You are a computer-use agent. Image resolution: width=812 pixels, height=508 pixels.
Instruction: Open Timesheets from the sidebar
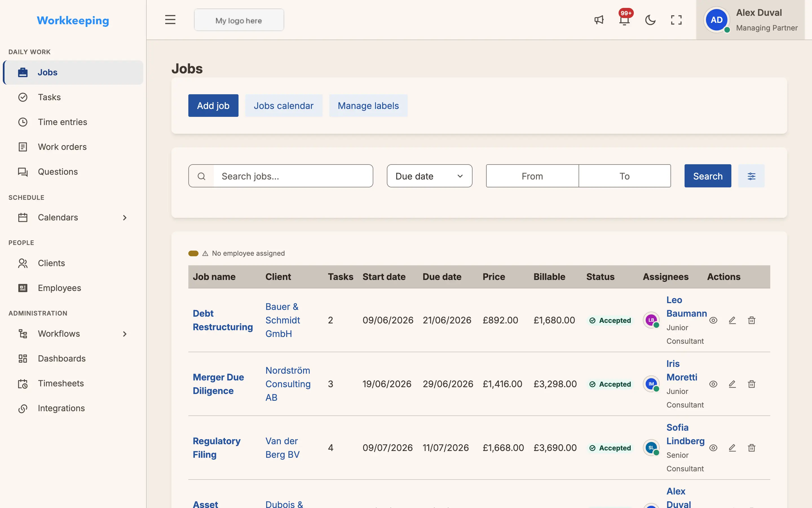pyautogui.click(x=73, y=384)
